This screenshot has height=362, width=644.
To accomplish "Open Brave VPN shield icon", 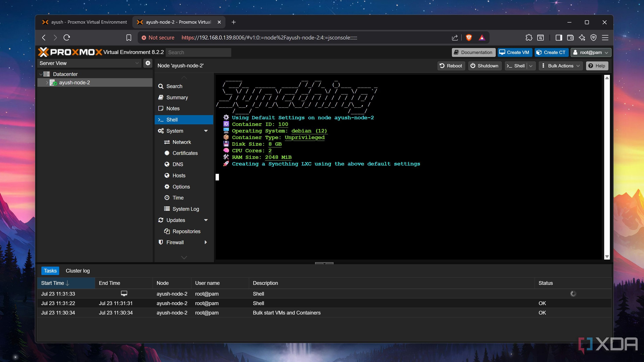I will pos(594,38).
